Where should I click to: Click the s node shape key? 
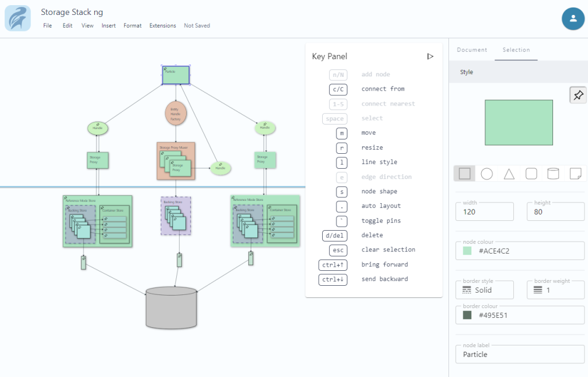pyautogui.click(x=342, y=192)
